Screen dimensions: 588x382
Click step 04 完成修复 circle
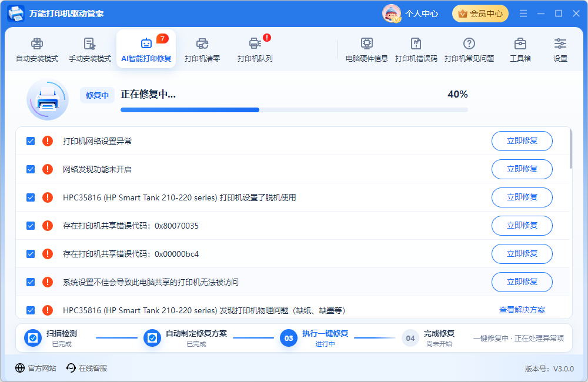[410, 338]
